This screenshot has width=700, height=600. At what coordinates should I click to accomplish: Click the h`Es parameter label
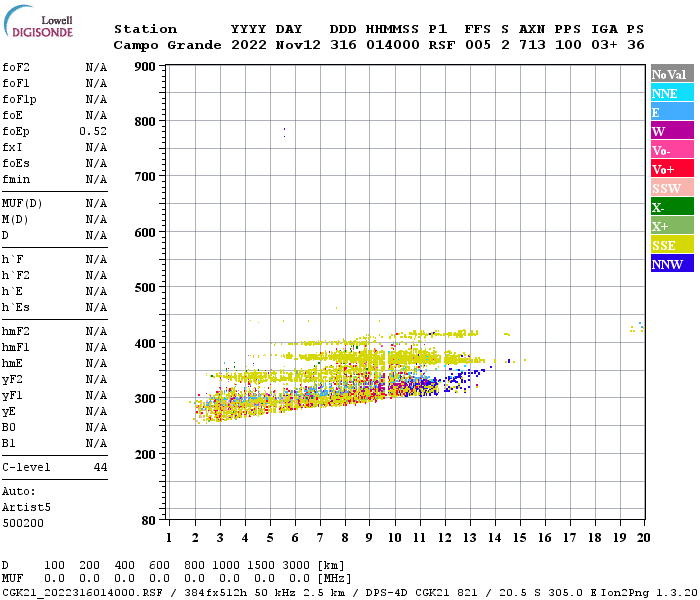(x=16, y=308)
